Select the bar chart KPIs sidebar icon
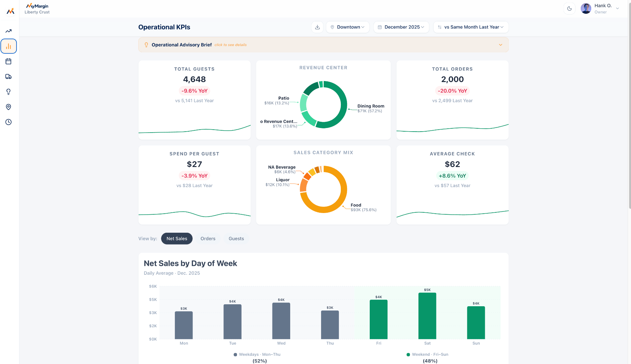This screenshot has width=631, height=364. pyautogui.click(x=9, y=46)
